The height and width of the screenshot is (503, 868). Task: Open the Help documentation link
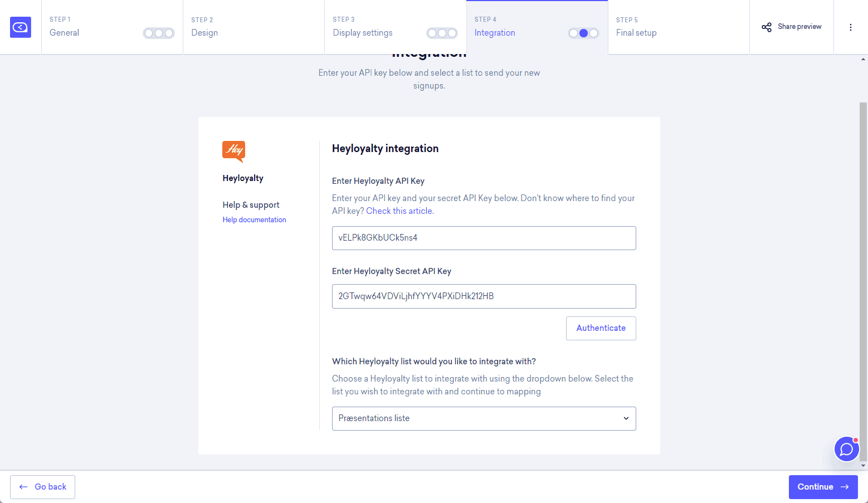(x=254, y=220)
